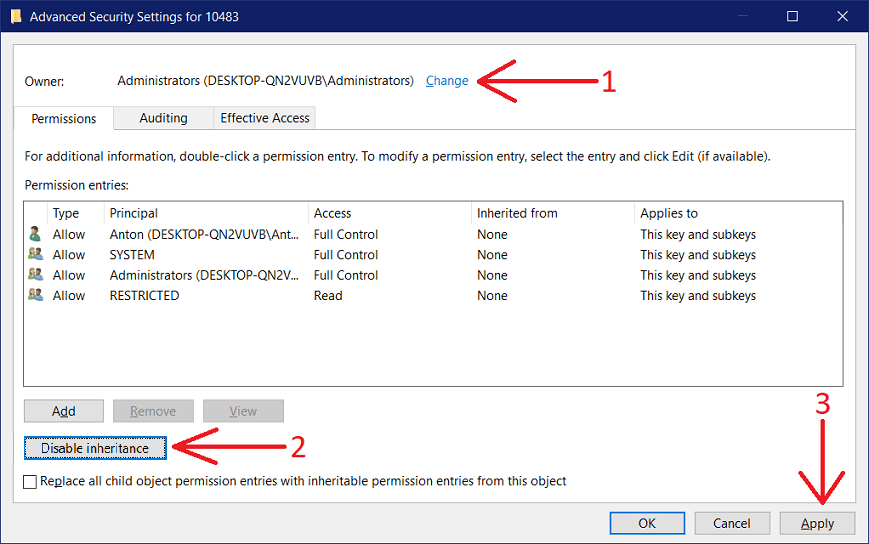Click Allow in the RESTRICTED row
The height and width of the screenshot is (544, 869).
click(x=69, y=296)
